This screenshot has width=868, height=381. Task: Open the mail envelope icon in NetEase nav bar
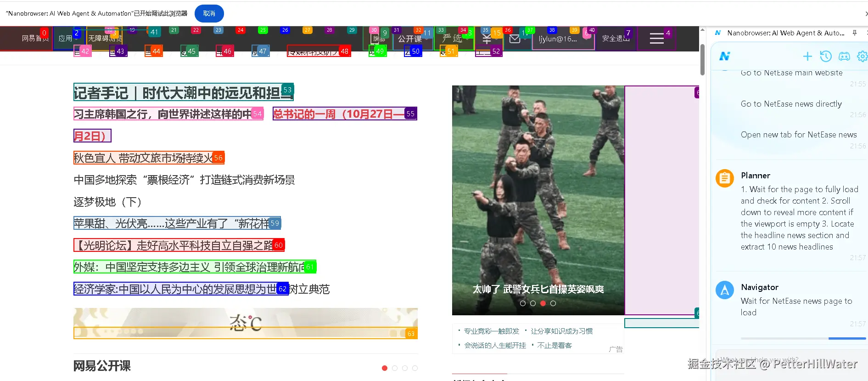(515, 39)
